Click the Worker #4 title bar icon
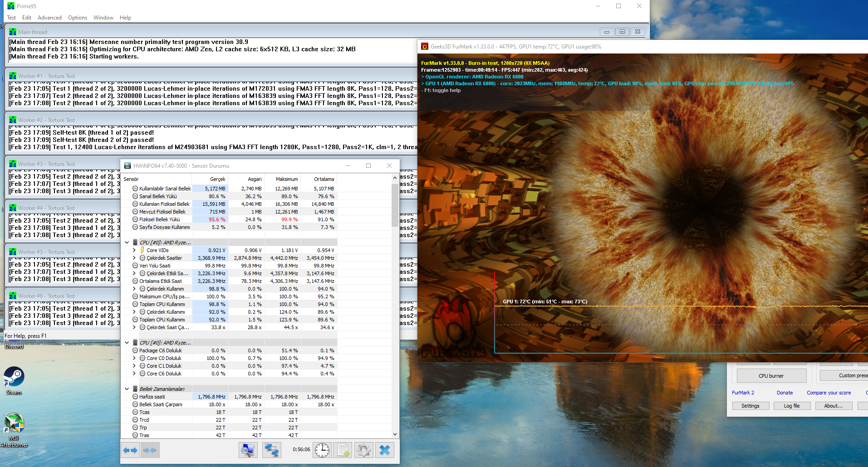868x467 pixels. 13,208
